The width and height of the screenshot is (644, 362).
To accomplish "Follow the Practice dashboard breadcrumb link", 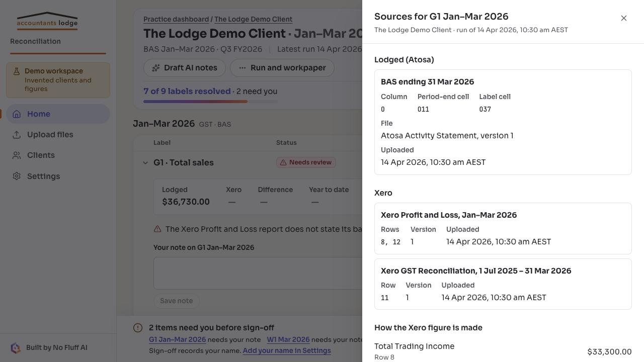I will click(x=176, y=19).
